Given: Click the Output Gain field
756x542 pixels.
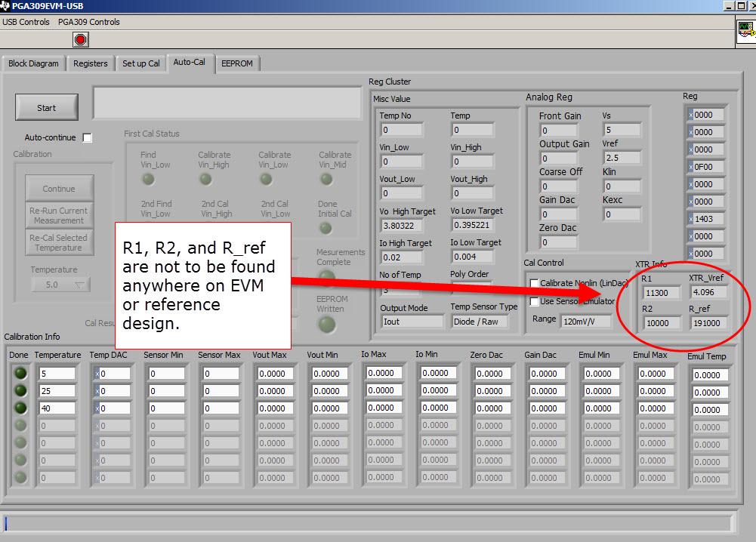Looking at the screenshot, I should 559,158.
